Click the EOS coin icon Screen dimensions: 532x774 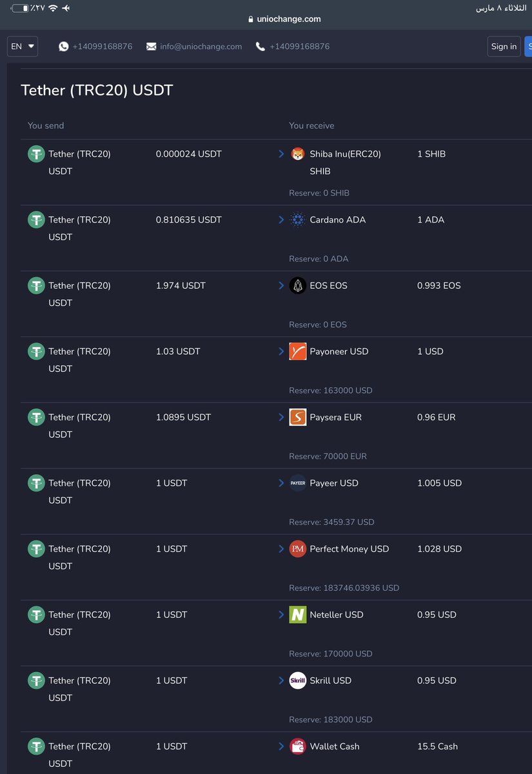[x=297, y=286]
